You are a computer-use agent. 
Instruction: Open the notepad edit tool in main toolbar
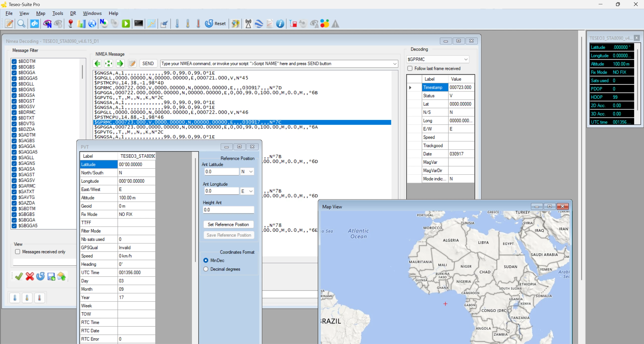(9, 23)
